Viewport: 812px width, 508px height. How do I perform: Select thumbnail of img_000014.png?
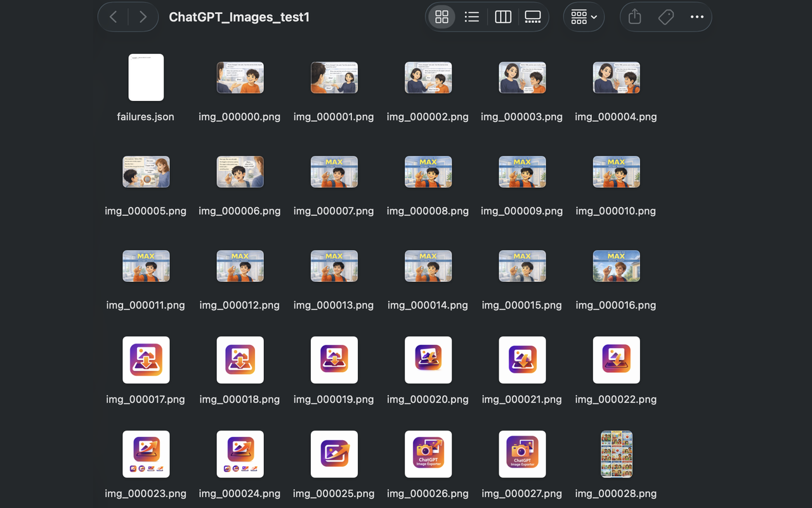click(428, 266)
